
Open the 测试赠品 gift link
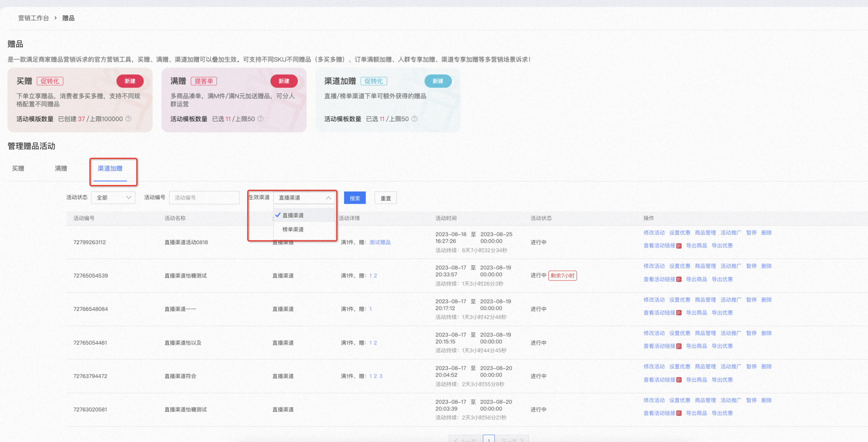[380, 242]
